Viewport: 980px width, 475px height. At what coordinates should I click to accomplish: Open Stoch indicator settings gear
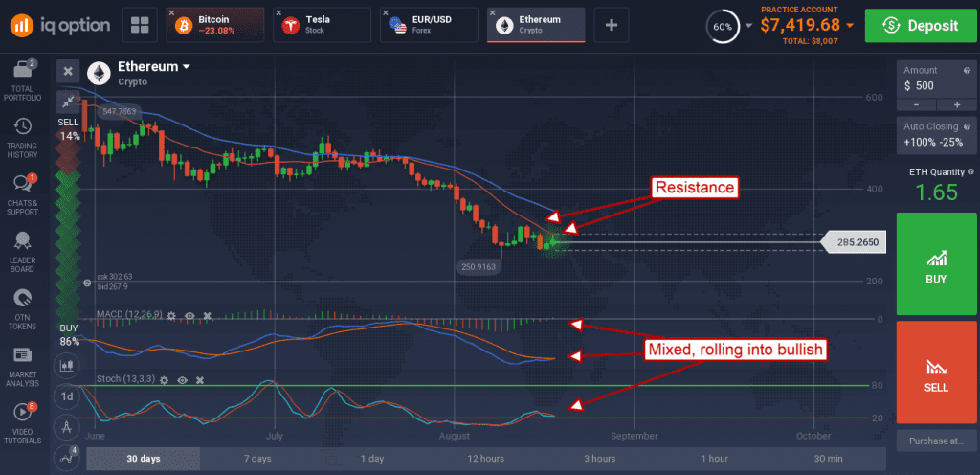point(165,380)
